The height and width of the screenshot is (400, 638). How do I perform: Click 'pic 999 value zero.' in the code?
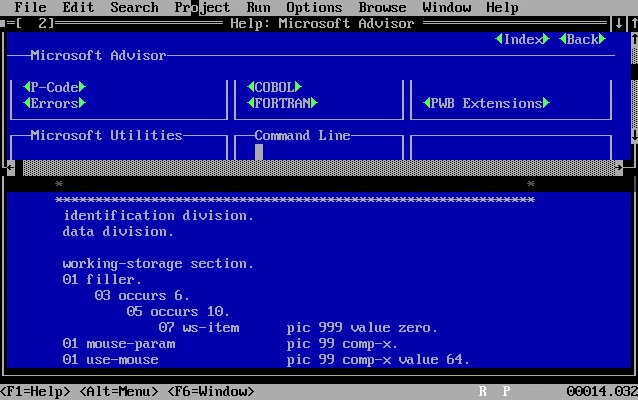pyautogui.click(x=362, y=327)
